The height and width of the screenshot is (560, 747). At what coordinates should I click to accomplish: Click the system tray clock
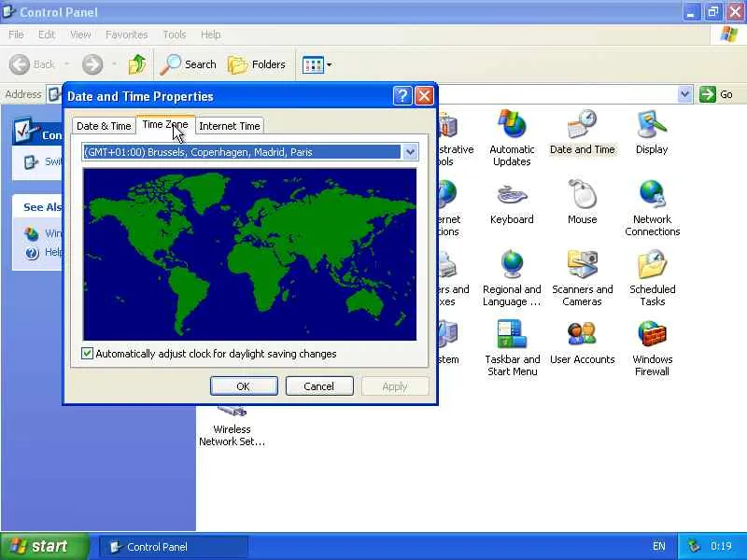(721, 546)
